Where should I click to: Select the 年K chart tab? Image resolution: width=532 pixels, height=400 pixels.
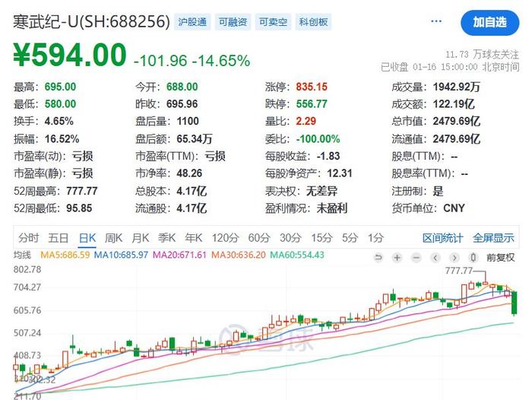click(x=194, y=238)
